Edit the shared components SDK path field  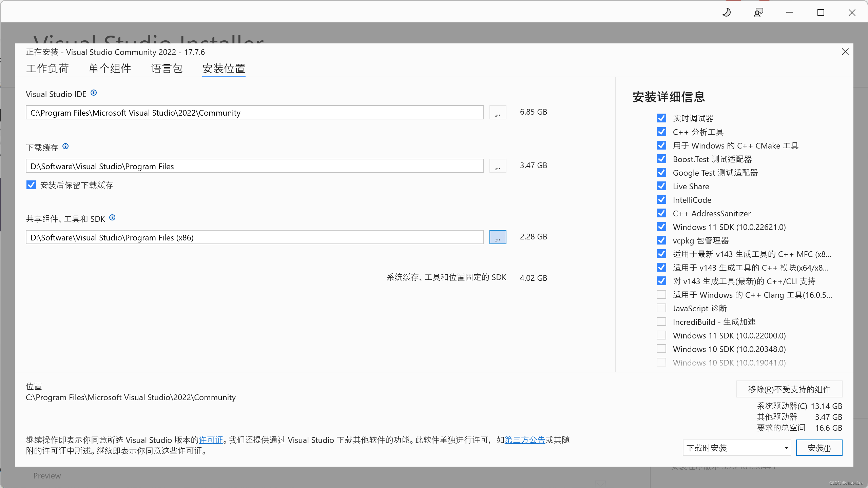tap(255, 237)
